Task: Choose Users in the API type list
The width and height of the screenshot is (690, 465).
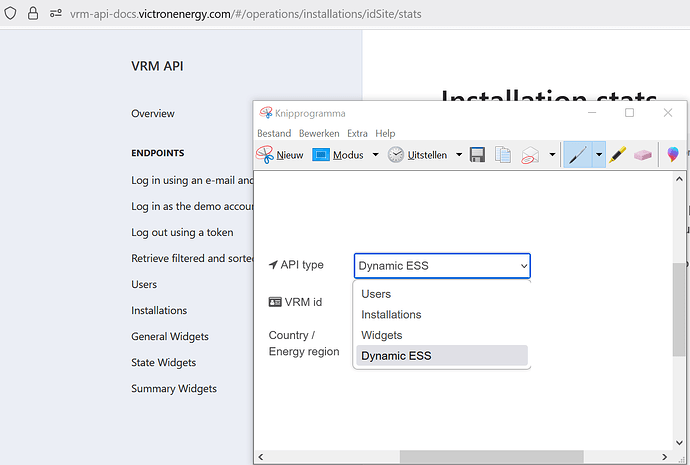Action: (x=442, y=294)
